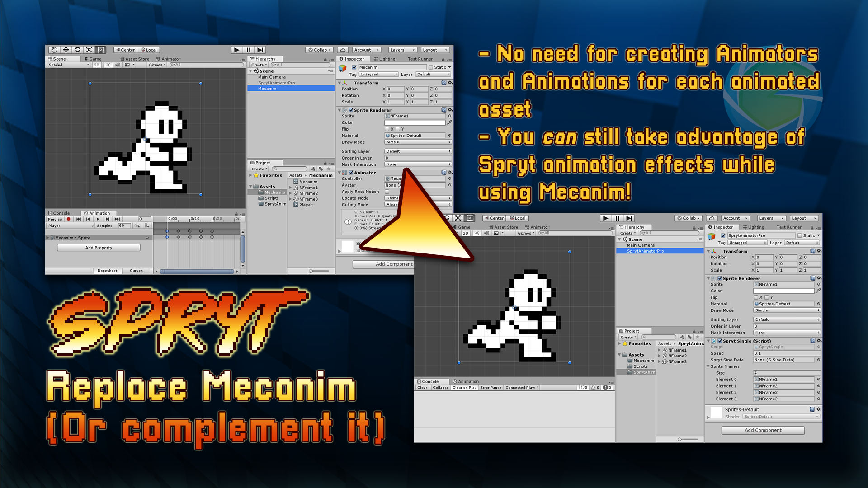Click the Color swatch in lower Sprite Renderer
The height and width of the screenshot is (488, 868).
pos(784,291)
